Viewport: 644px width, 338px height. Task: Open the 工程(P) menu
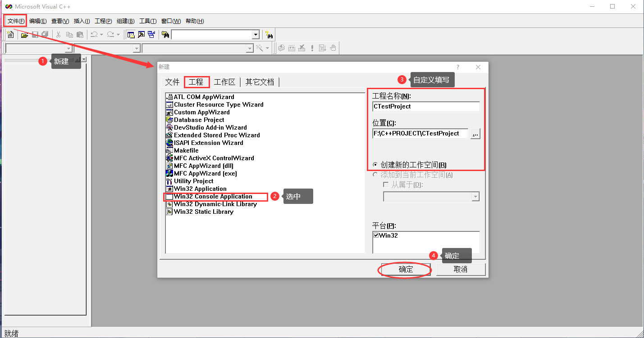(103, 21)
